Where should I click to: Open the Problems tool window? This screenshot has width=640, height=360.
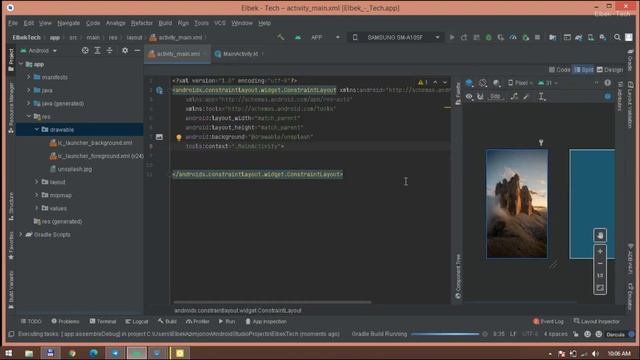click(65, 322)
